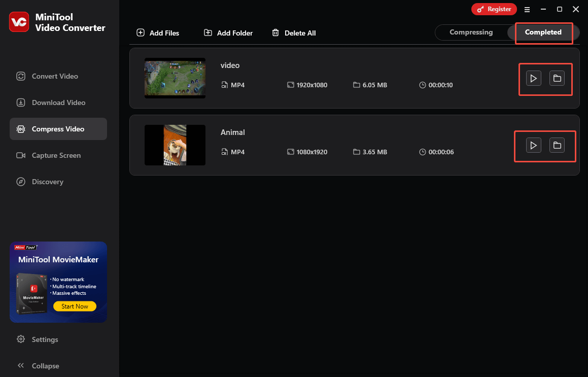Play the compressed 'video' file
Screen dimensions: 588x377
[533, 79]
